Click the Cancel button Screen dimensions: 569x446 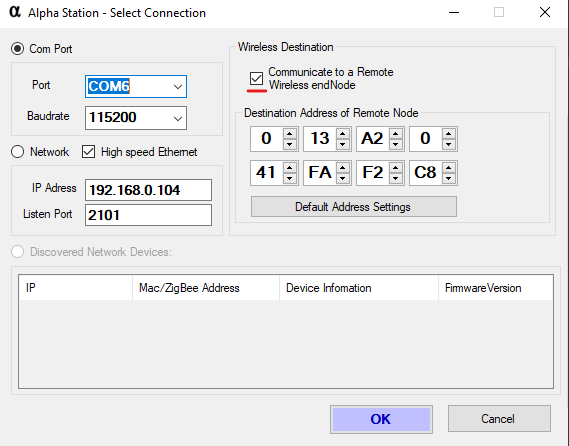tap(499, 418)
